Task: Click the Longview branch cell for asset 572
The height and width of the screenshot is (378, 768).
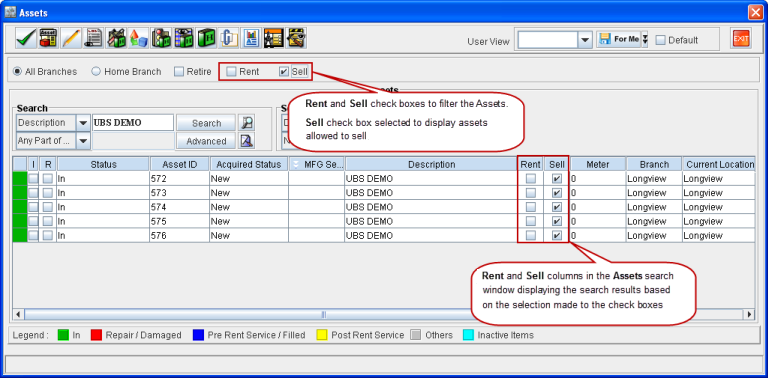Action: (x=654, y=179)
